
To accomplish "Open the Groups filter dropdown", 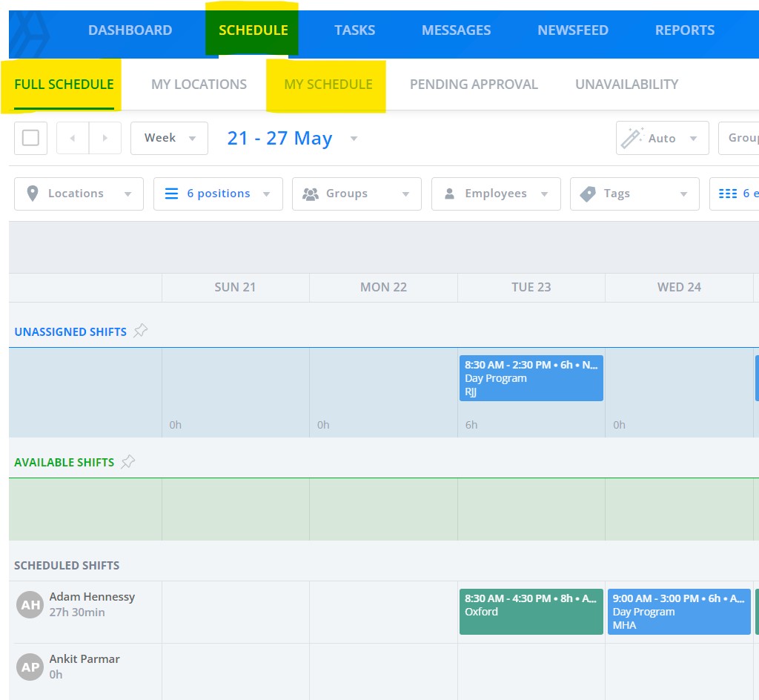I will pyautogui.click(x=357, y=194).
